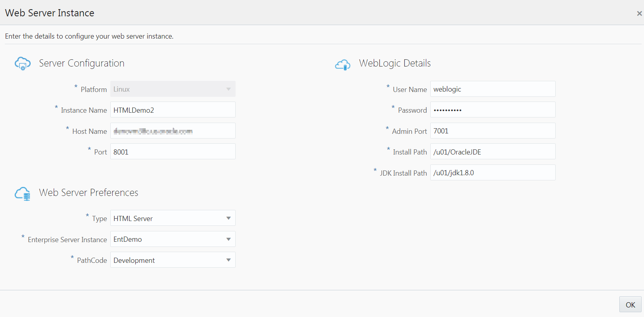This screenshot has height=317, width=644.
Task: Focus the JDK Install Path field
Action: [493, 172]
